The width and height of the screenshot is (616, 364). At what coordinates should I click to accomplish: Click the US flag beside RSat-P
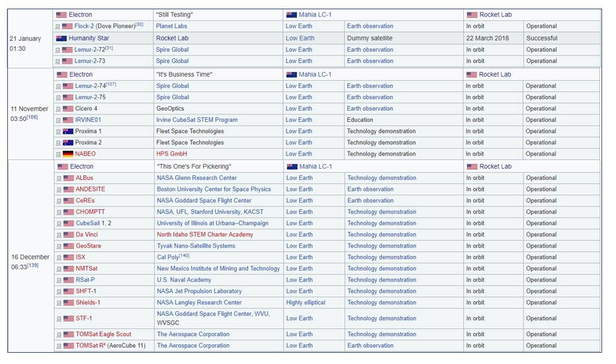(x=69, y=280)
